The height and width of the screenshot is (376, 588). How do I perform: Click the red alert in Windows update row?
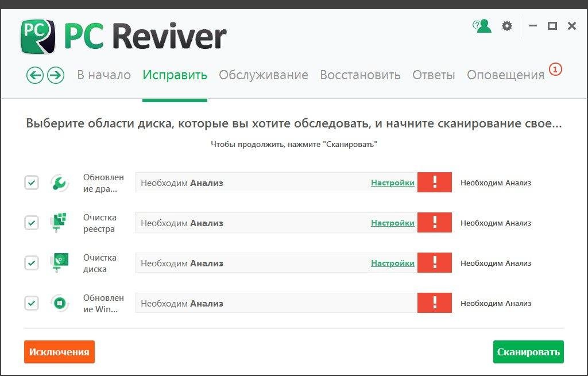coord(435,303)
